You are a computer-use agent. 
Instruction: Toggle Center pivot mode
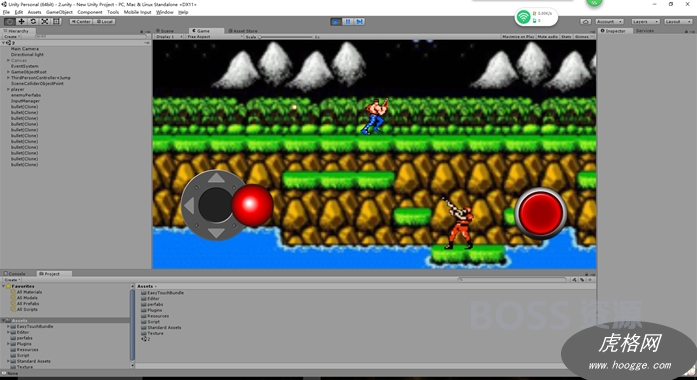81,21
